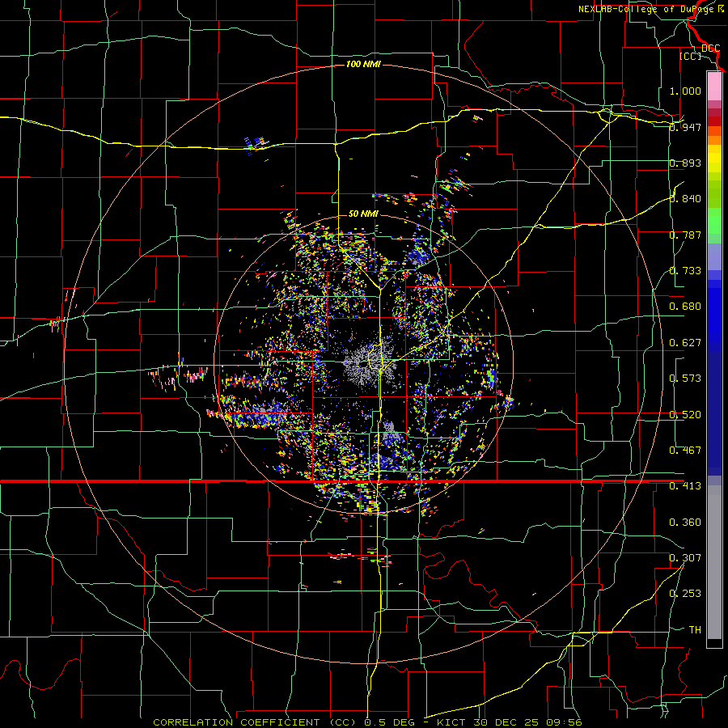Image resolution: width=728 pixels, height=728 pixels.
Task: Click the 0.787 legend value
Action: coord(685,235)
